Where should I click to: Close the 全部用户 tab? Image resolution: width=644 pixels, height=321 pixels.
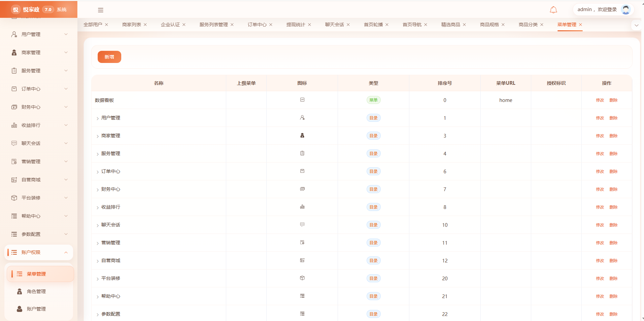click(x=107, y=25)
